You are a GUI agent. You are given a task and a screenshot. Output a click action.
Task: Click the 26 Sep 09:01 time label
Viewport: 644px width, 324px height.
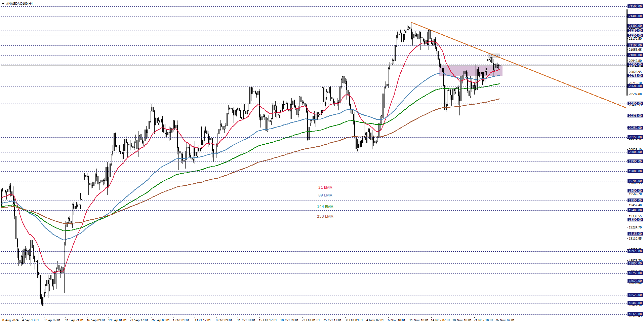[x=160, y=320]
